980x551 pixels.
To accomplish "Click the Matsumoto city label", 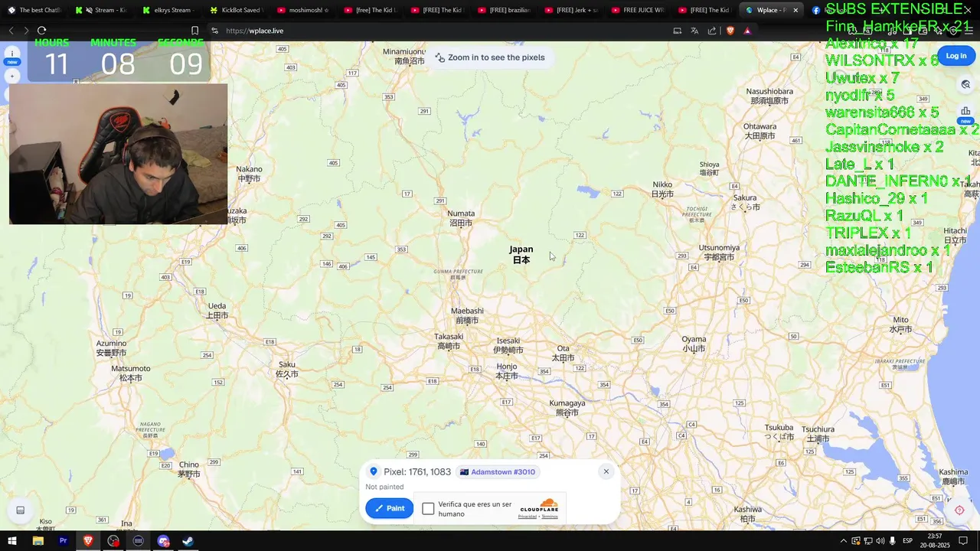I will coord(131,373).
